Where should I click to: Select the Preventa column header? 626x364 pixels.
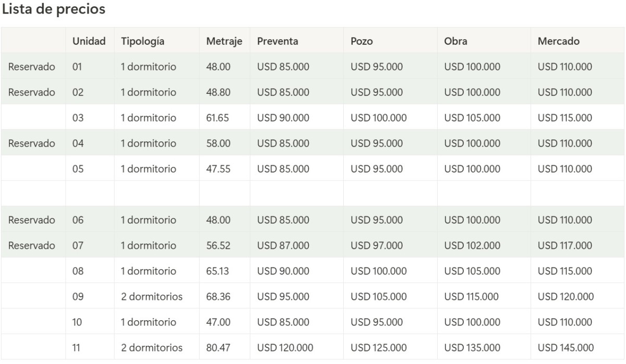coord(278,41)
